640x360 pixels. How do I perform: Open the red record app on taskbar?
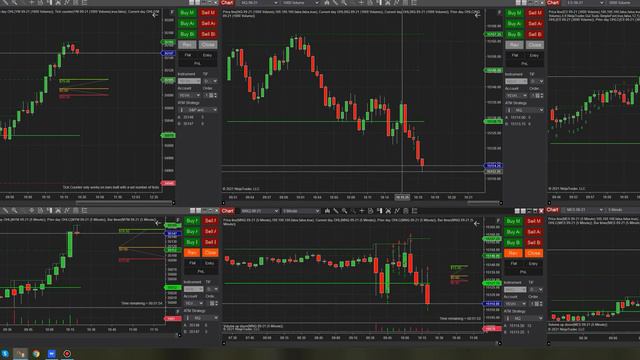(x=67, y=353)
